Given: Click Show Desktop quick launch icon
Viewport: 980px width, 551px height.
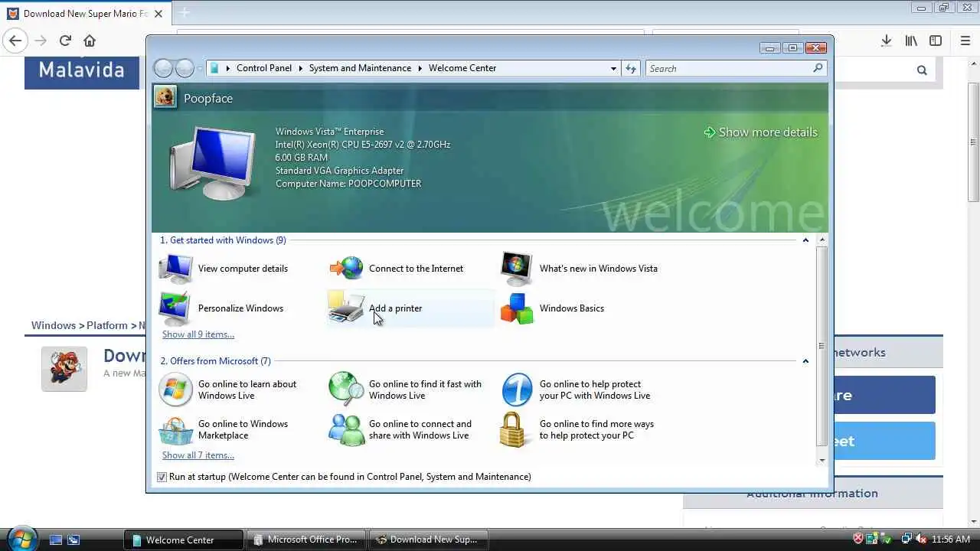Looking at the screenshot, I should (56, 540).
